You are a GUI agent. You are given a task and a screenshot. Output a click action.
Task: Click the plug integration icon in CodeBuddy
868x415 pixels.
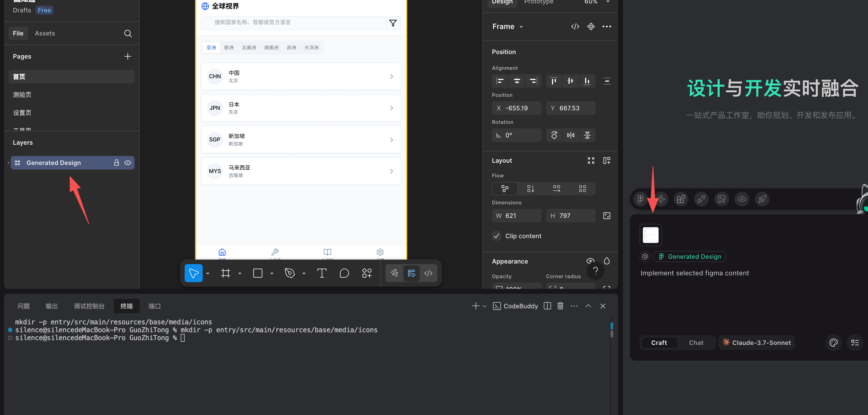click(701, 199)
